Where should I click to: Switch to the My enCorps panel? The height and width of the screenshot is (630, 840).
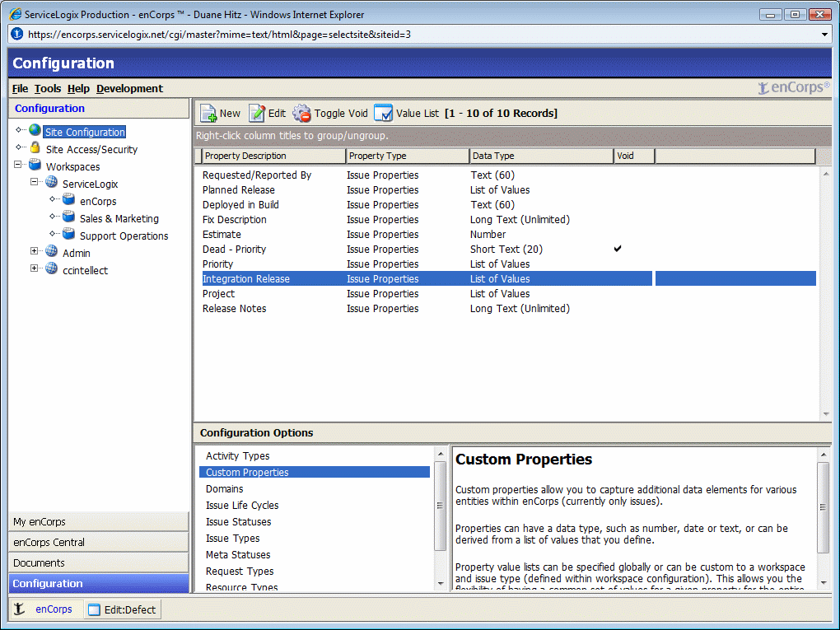pyautogui.click(x=99, y=522)
